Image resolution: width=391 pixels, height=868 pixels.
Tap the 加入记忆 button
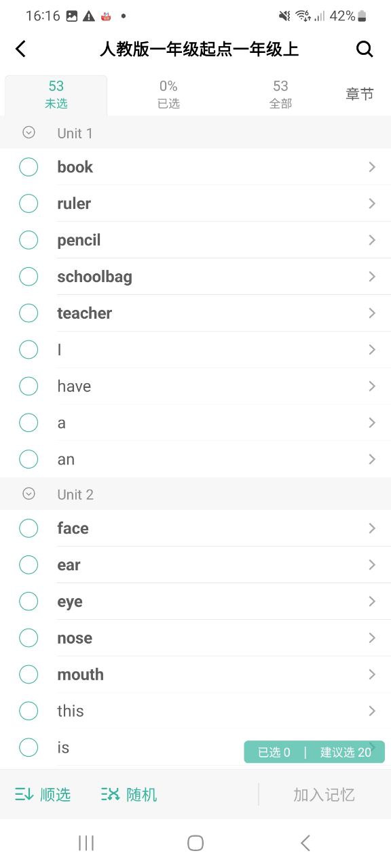coord(324,795)
